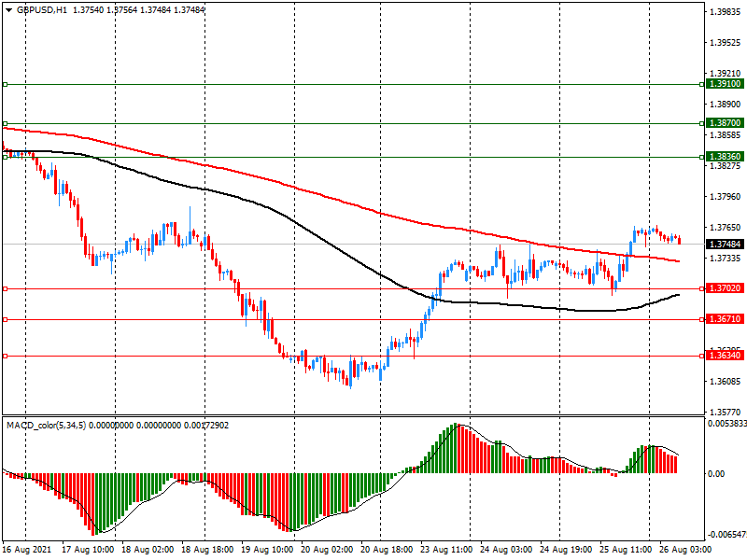Screen dimensions: 747x560
Task: Click the right handle of 1.36710 line
Action: pos(702,319)
